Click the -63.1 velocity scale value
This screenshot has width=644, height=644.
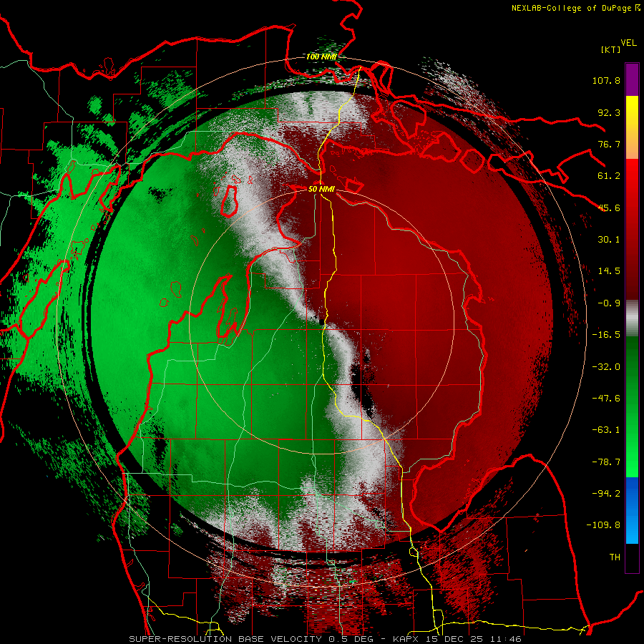pyautogui.click(x=606, y=430)
